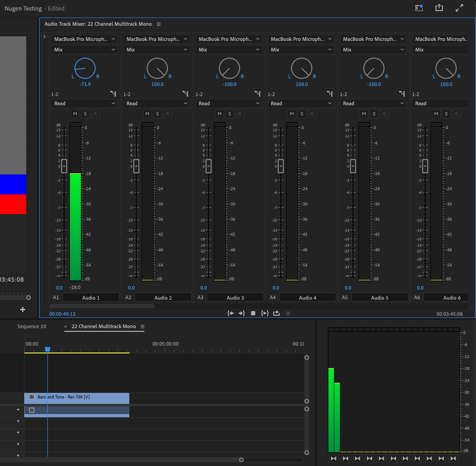
Task: Open the Audio Track Mixer panel menu icon
Action: point(159,24)
